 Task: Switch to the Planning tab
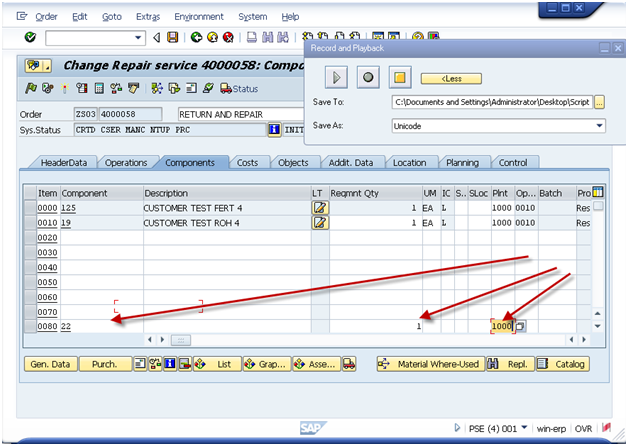point(462,163)
